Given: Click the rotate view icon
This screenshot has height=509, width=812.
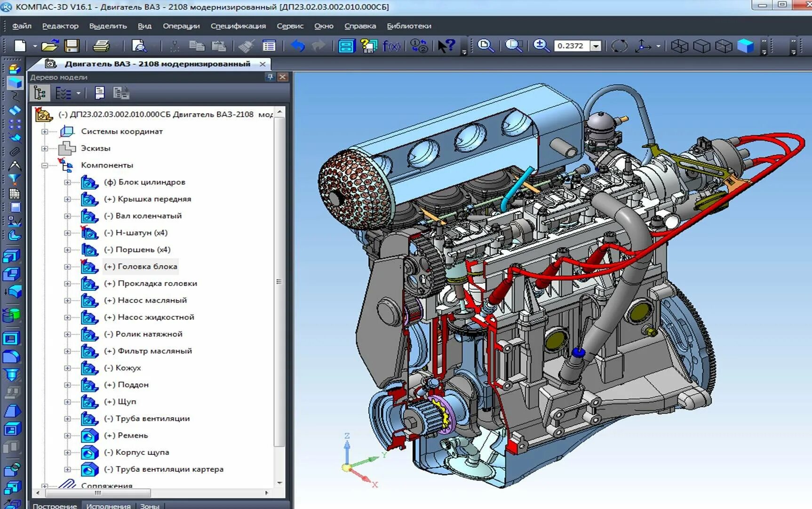Looking at the screenshot, I should tap(619, 46).
